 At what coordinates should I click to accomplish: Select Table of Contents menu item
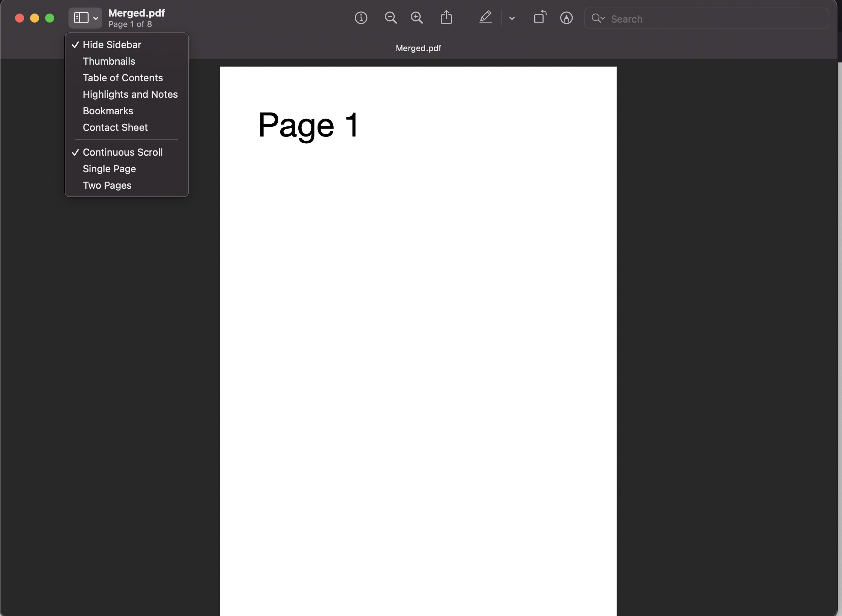[123, 78]
